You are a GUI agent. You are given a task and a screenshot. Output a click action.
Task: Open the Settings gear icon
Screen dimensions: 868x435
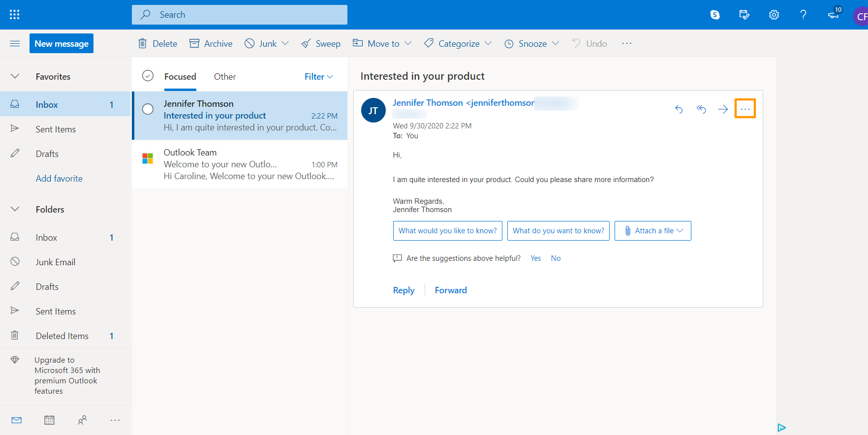774,15
